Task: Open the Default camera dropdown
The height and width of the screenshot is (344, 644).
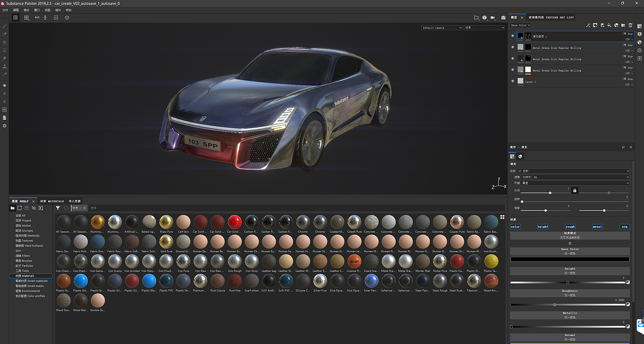Action: [x=441, y=28]
